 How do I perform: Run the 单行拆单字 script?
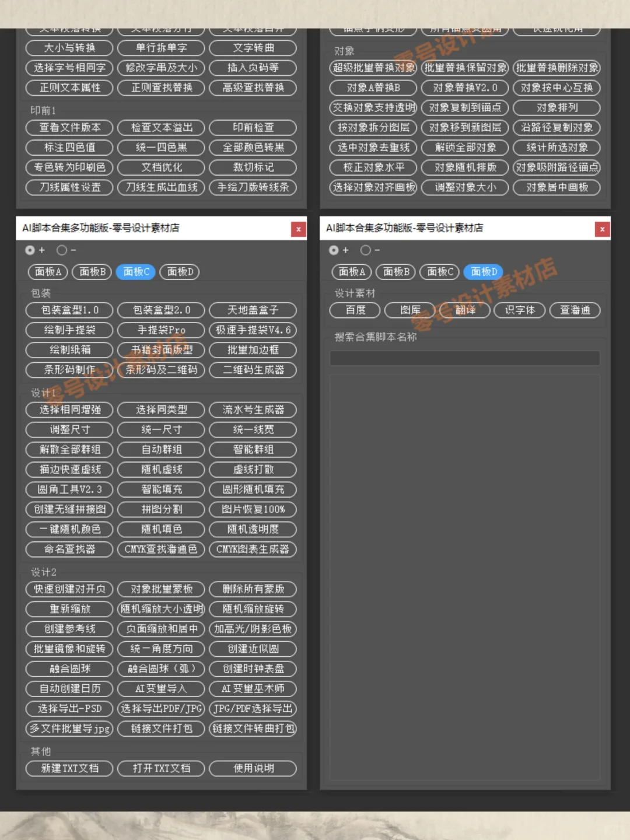162,48
